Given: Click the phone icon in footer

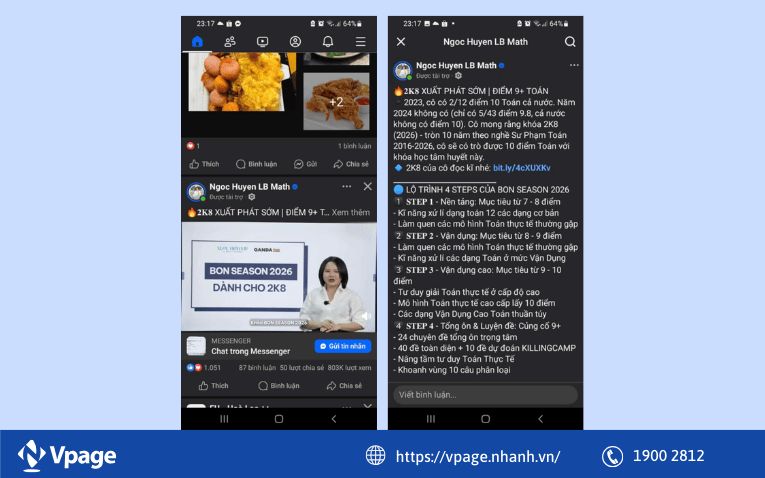Looking at the screenshot, I should tap(612, 457).
